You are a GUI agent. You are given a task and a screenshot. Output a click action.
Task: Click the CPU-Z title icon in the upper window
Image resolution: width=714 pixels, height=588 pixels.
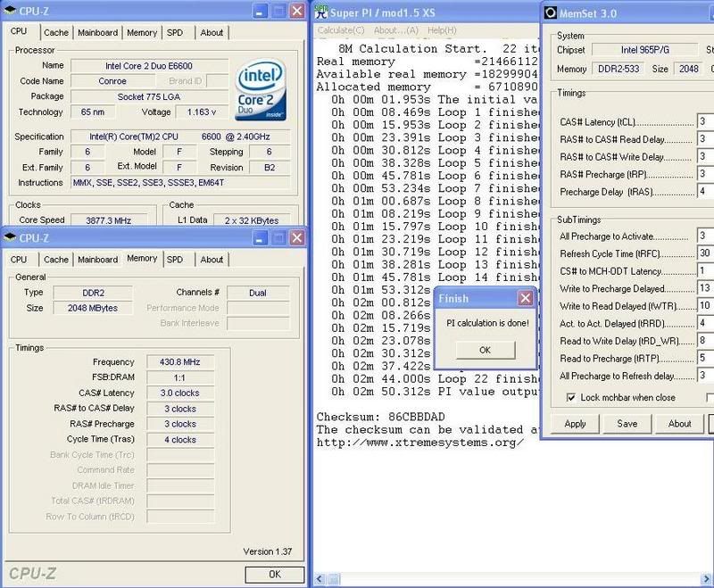10,10
